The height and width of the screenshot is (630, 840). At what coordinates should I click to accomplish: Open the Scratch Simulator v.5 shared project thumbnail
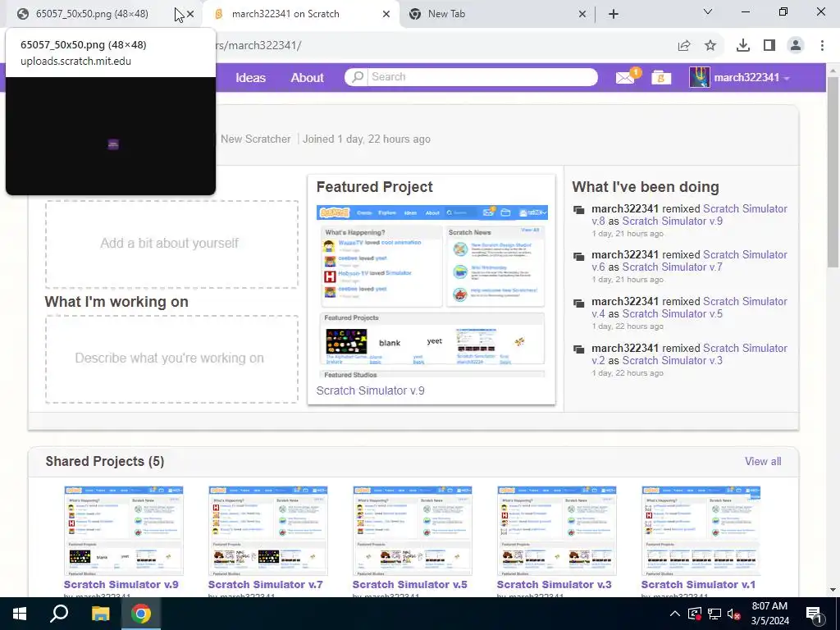click(x=413, y=531)
